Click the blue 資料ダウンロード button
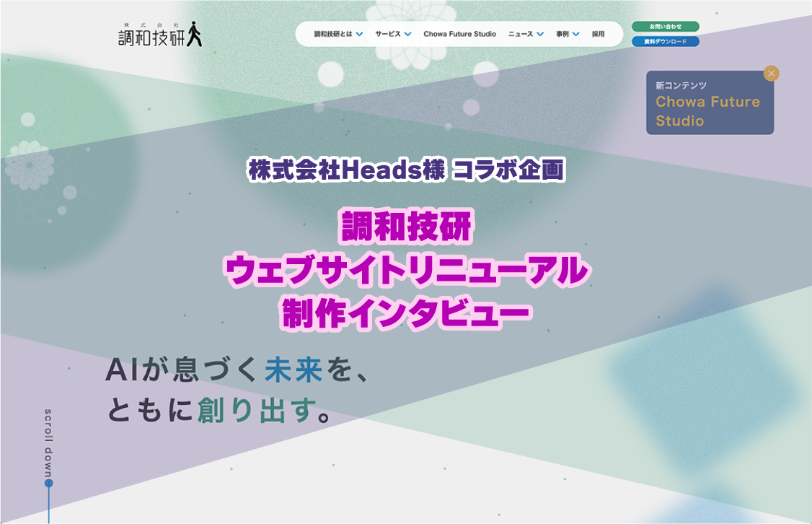 [x=665, y=41]
